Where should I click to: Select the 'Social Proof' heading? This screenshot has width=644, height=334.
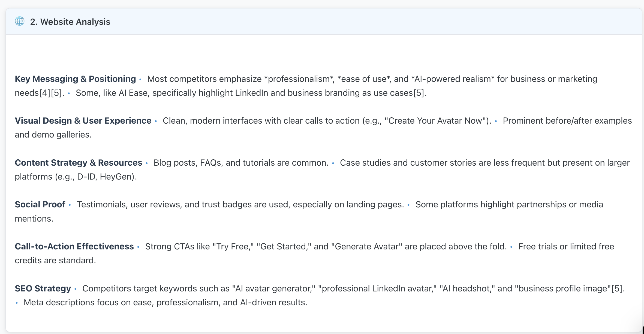coord(40,204)
